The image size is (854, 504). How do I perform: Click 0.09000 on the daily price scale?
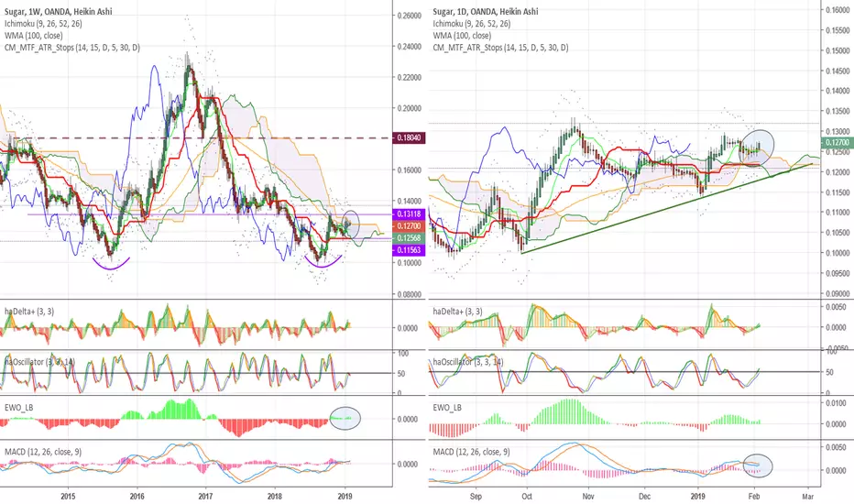(x=838, y=293)
